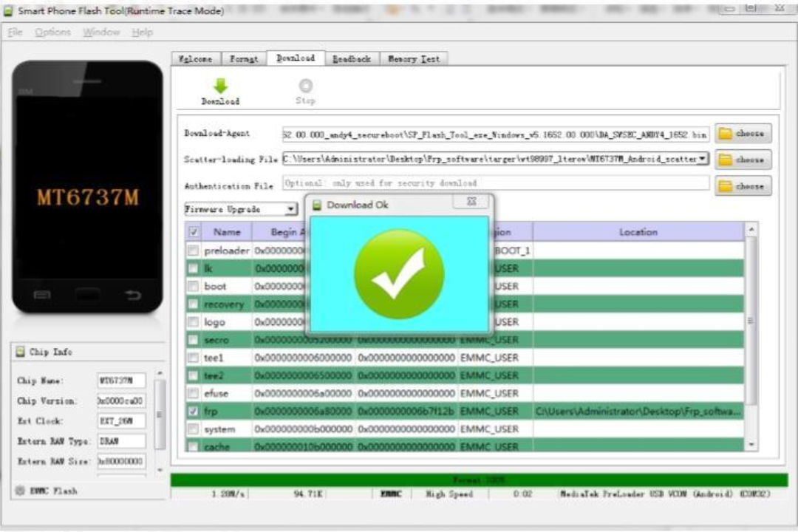Screen dimensions: 798x532
Task: Switch to the Welcome tab
Action: point(195,59)
